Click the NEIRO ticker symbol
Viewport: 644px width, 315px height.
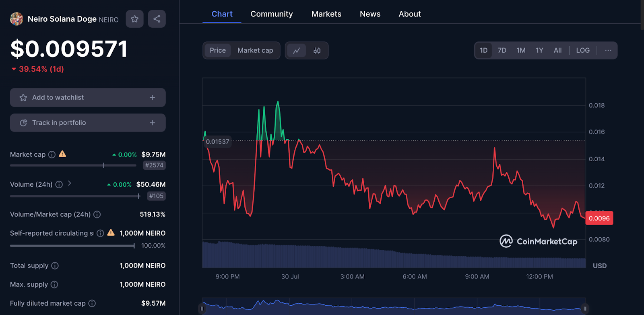tap(109, 20)
